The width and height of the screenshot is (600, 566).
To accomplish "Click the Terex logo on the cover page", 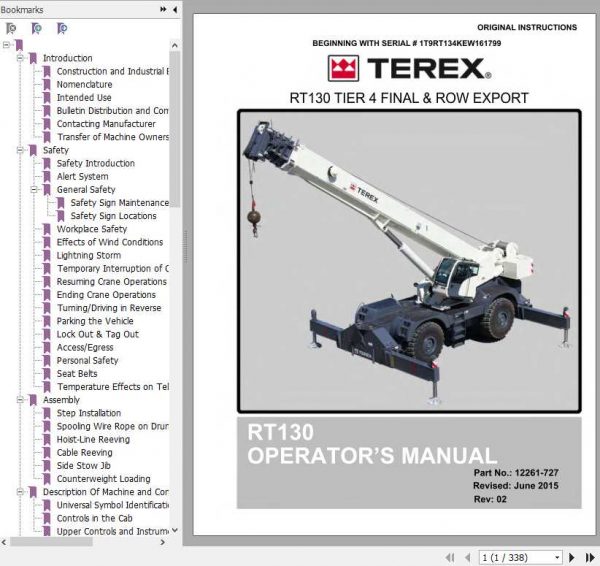I will 409,69.
